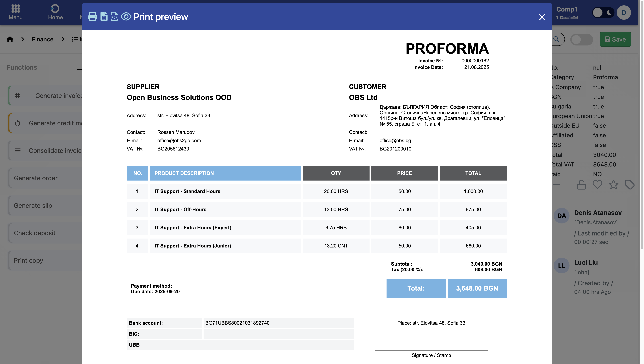The width and height of the screenshot is (644, 364).
Task: Click total amount 3,648.00 BGN
Action: coord(477,288)
